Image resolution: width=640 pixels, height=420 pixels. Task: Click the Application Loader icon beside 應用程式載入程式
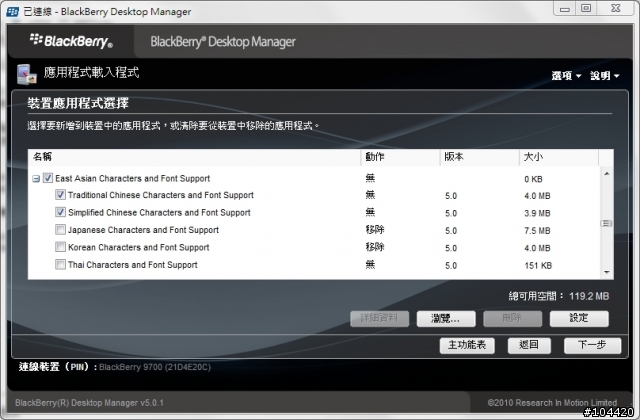coord(27,74)
